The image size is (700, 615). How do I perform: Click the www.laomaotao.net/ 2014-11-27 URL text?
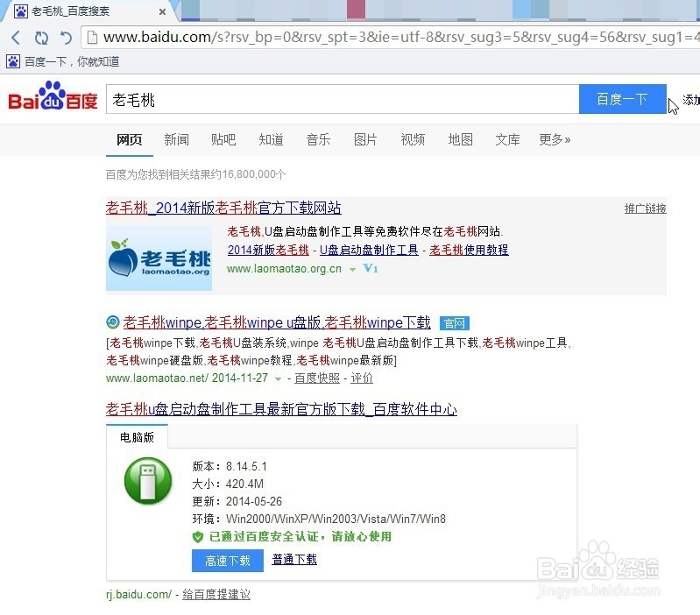pyautogui.click(x=187, y=378)
